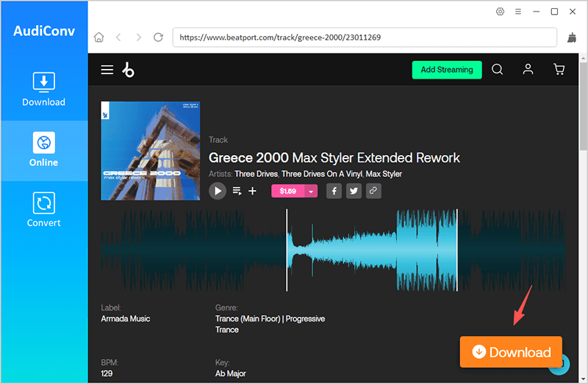This screenshot has height=384, width=588.
Task: Focus the Beatport URL address field
Action: tap(365, 37)
